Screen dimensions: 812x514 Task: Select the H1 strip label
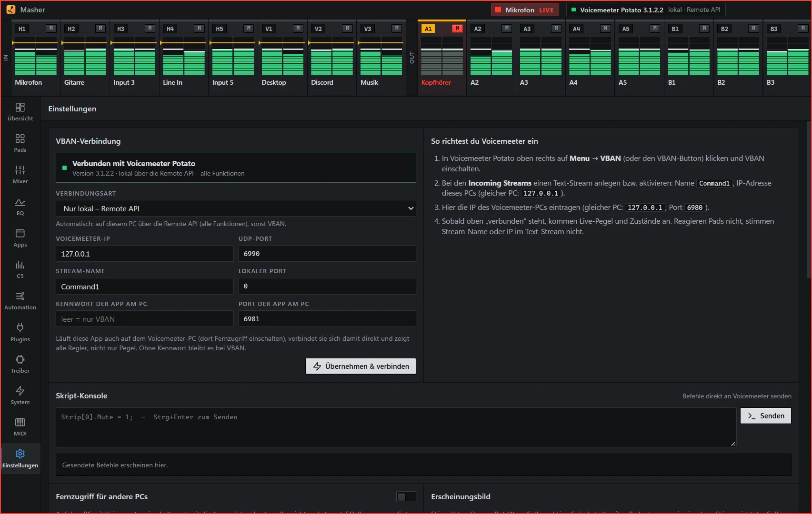[22, 29]
